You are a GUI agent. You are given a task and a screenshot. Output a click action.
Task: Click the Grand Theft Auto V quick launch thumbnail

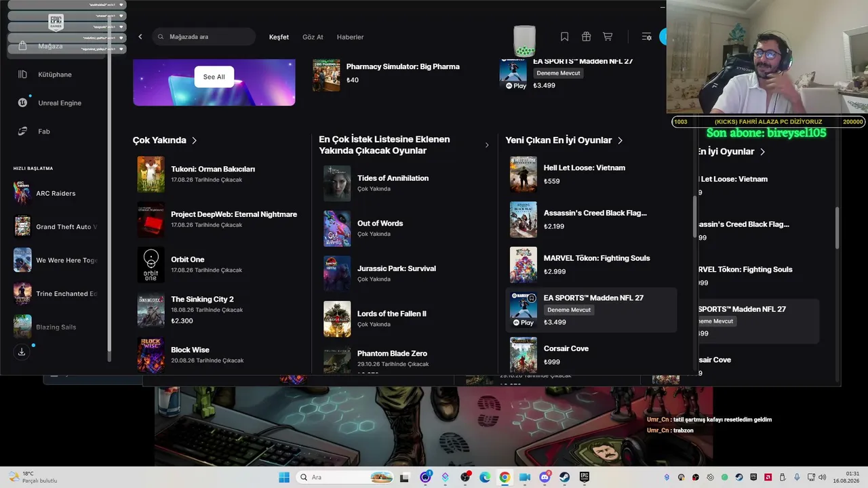22,226
